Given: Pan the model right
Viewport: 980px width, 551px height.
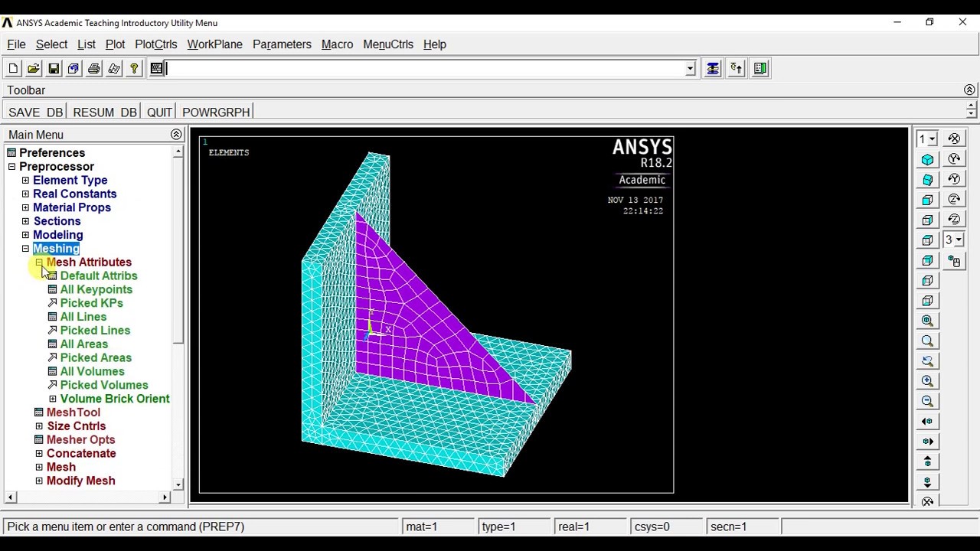Looking at the screenshot, I should pos(928,442).
